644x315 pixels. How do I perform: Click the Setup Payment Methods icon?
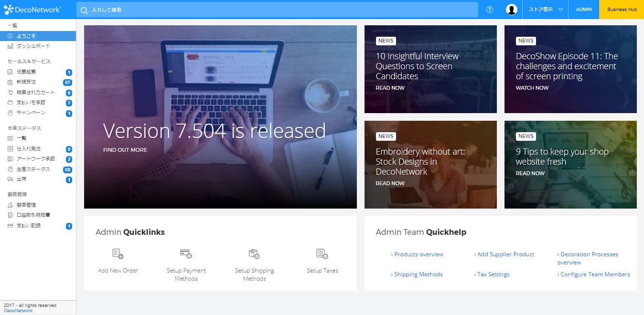(186, 254)
